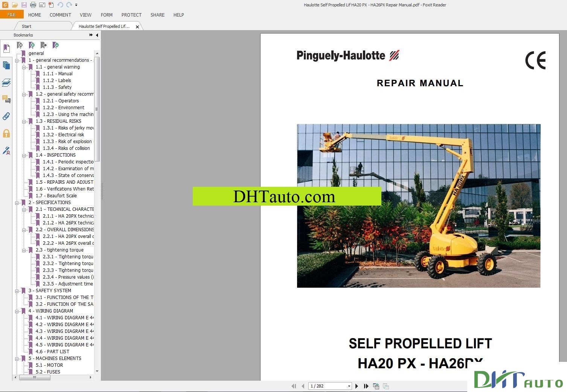567x392 pixels.
Task: Select the '1.2.1 - Operators' bookmark
Action: click(61, 101)
